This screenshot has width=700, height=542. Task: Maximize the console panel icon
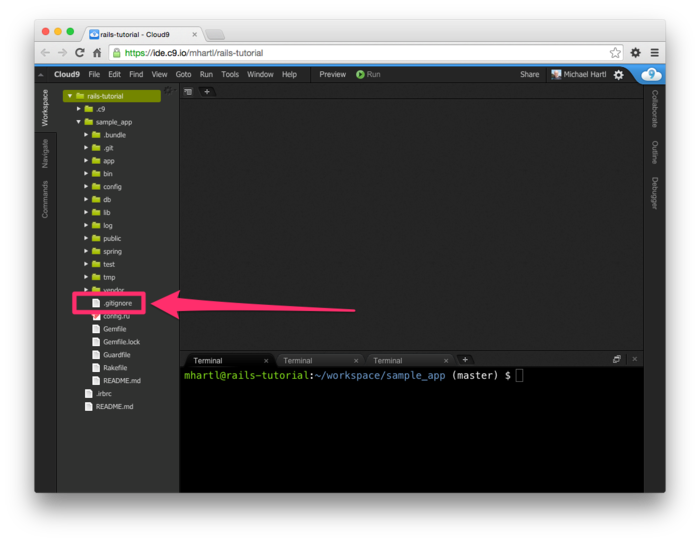click(x=617, y=359)
